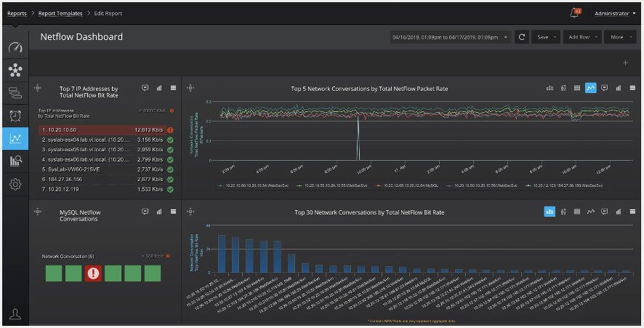The image size is (644, 328).
Task: Open hamburger menu of MySQL Netflow Conversations panel
Action: coord(173,211)
